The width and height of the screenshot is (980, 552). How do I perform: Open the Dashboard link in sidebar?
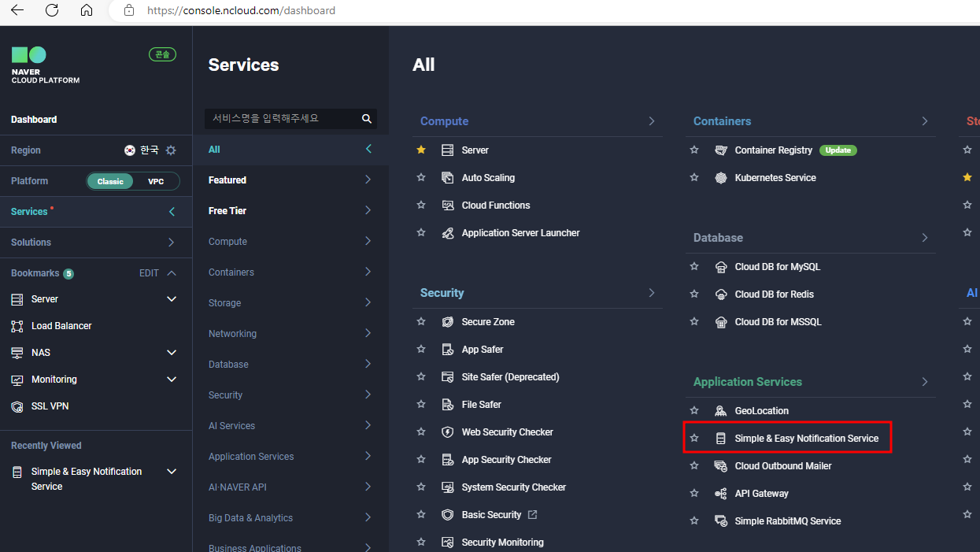(x=34, y=120)
